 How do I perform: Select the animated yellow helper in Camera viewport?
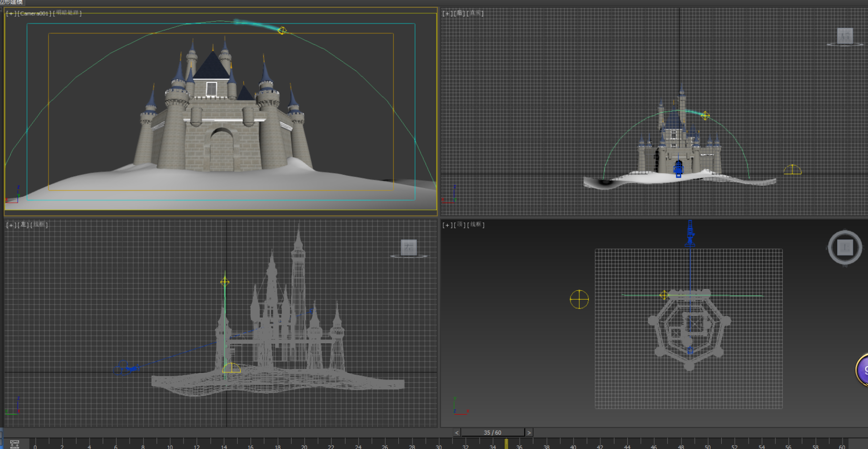point(282,31)
